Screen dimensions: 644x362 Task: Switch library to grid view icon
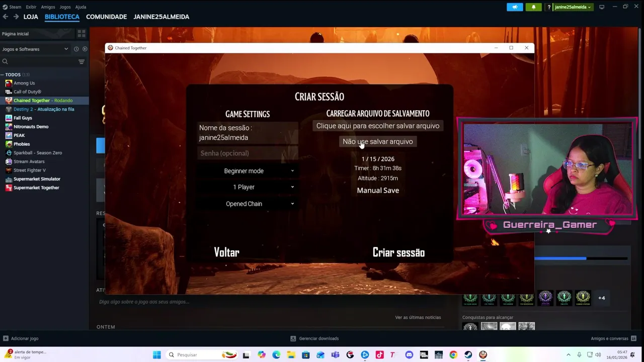point(81,34)
